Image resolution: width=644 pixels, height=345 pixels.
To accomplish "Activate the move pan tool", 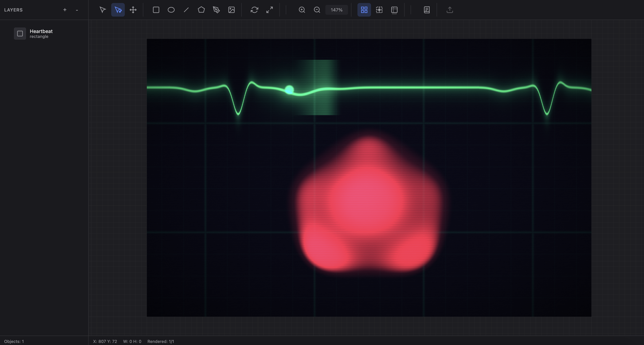I will [133, 10].
